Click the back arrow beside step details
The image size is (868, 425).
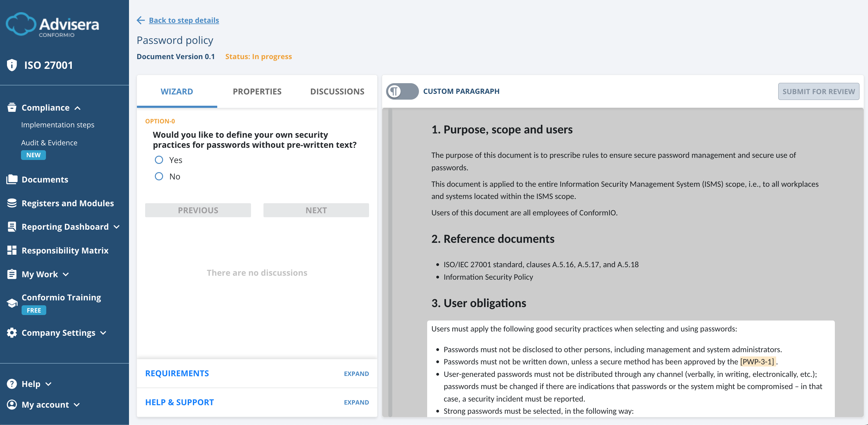point(141,20)
